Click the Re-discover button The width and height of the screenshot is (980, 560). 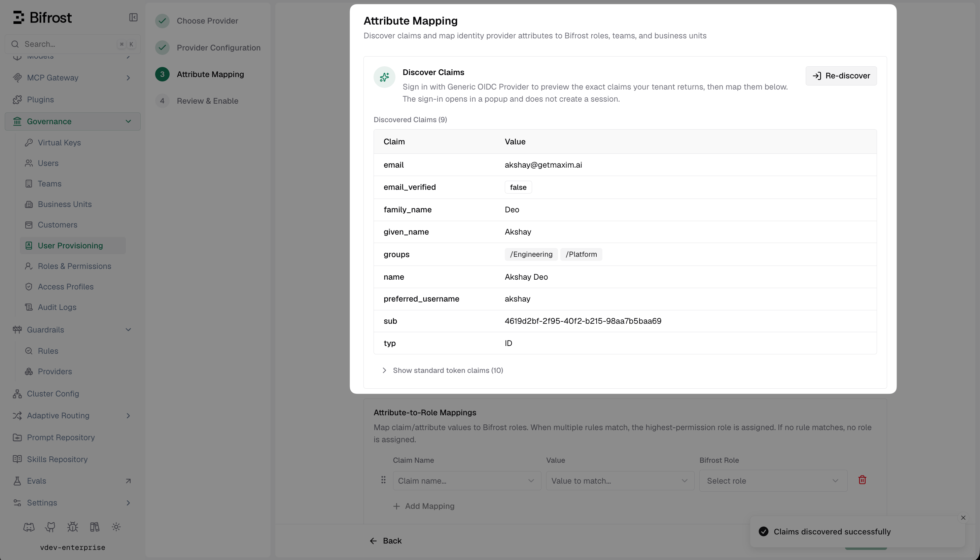click(x=841, y=76)
